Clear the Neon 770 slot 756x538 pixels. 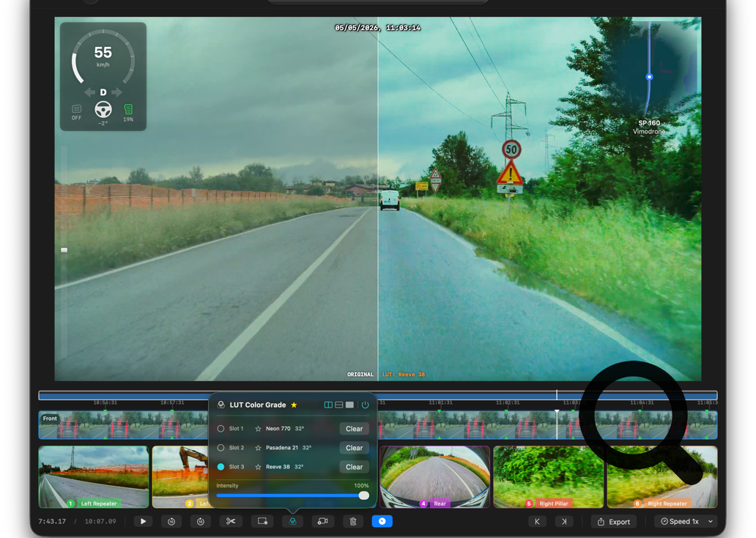coord(354,429)
